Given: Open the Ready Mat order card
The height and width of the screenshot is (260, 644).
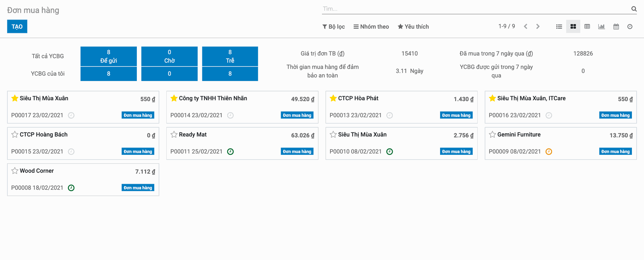Looking at the screenshot, I should 242,143.
